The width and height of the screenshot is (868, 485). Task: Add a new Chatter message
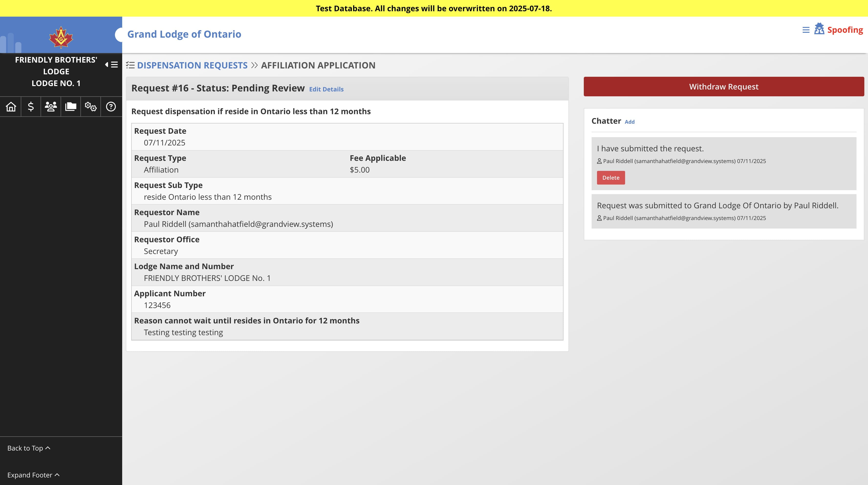pyautogui.click(x=629, y=122)
